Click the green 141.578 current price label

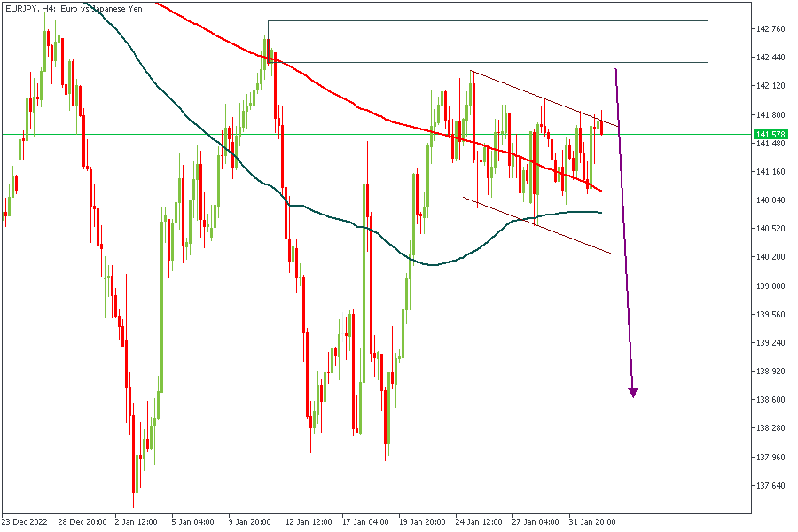click(769, 135)
